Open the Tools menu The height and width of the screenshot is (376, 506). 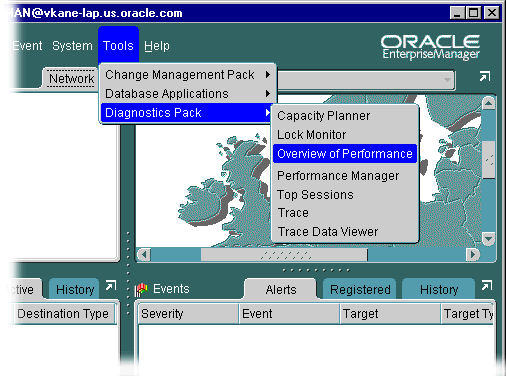click(118, 46)
